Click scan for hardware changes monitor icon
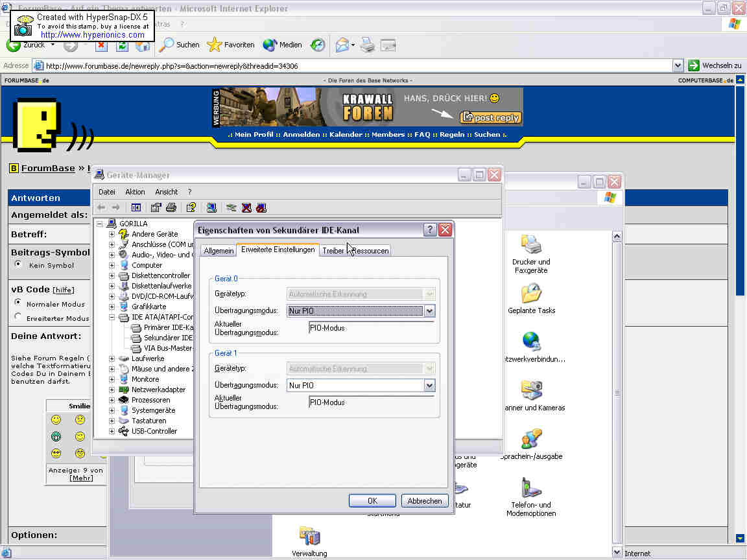The width and height of the screenshot is (747, 560). (211, 207)
